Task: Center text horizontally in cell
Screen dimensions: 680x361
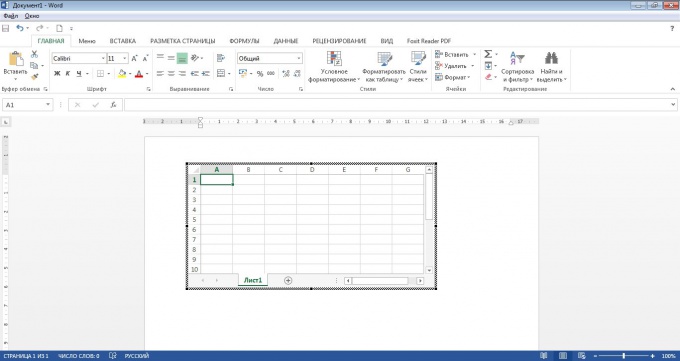Action: 171,74
